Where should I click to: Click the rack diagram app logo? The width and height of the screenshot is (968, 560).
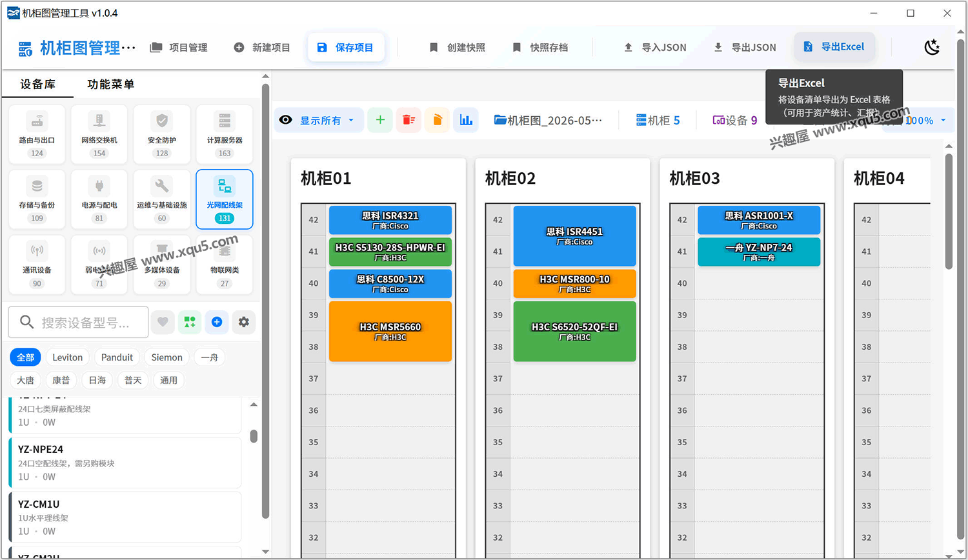[x=25, y=48]
